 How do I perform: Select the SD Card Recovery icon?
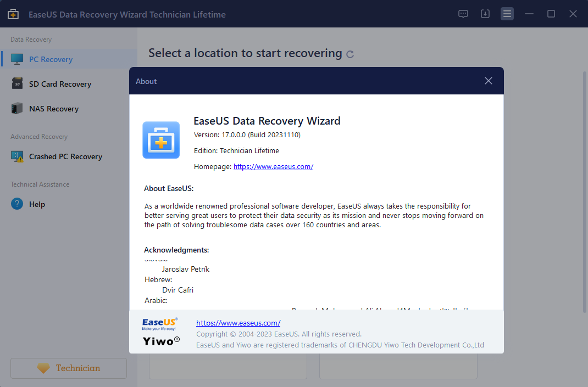[17, 83]
